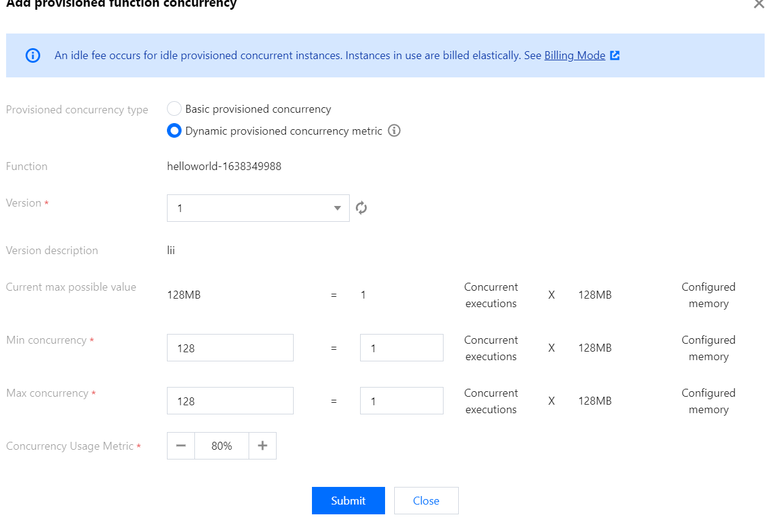Click the external link icon after Billing Mode
775x532 pixels.
coord(615,55)
